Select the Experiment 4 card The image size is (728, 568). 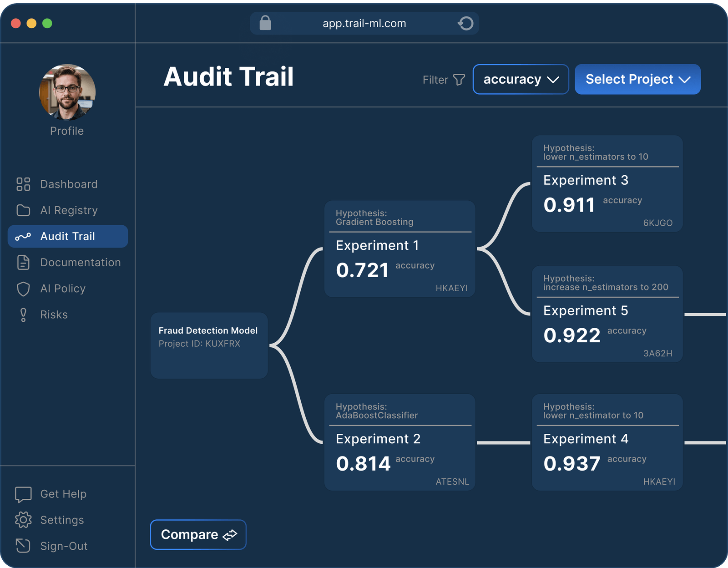(607, 442)
